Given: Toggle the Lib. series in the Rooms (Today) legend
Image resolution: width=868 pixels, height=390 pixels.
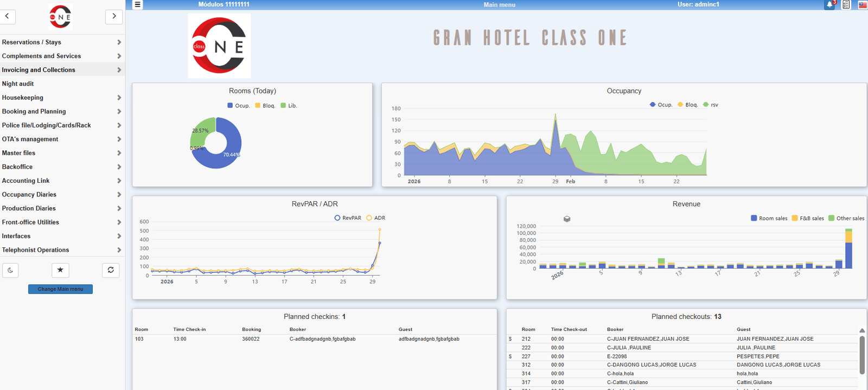Looking at the screenshot, I should pos(289,106).
